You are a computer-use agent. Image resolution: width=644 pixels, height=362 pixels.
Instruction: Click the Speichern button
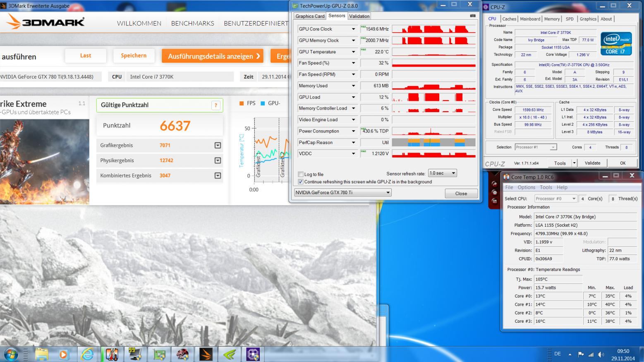click(x=134, y=56)
